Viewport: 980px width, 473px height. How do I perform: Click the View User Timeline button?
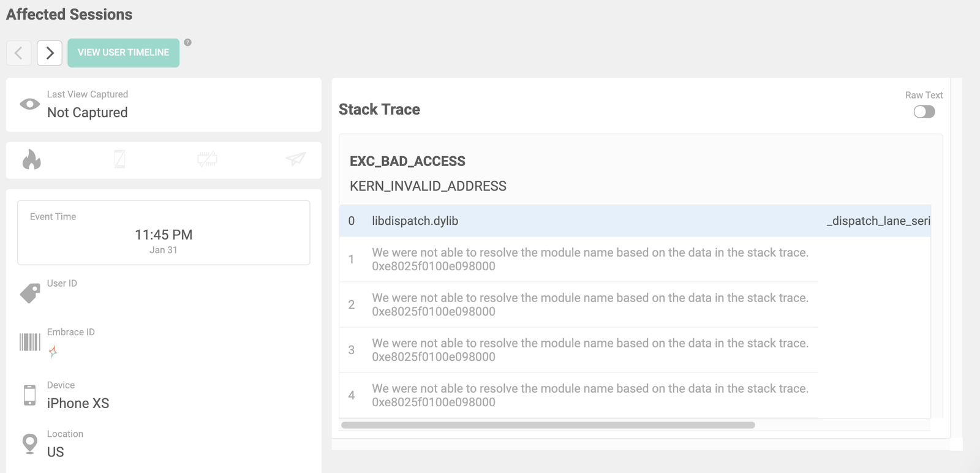[x=123, y=53]
